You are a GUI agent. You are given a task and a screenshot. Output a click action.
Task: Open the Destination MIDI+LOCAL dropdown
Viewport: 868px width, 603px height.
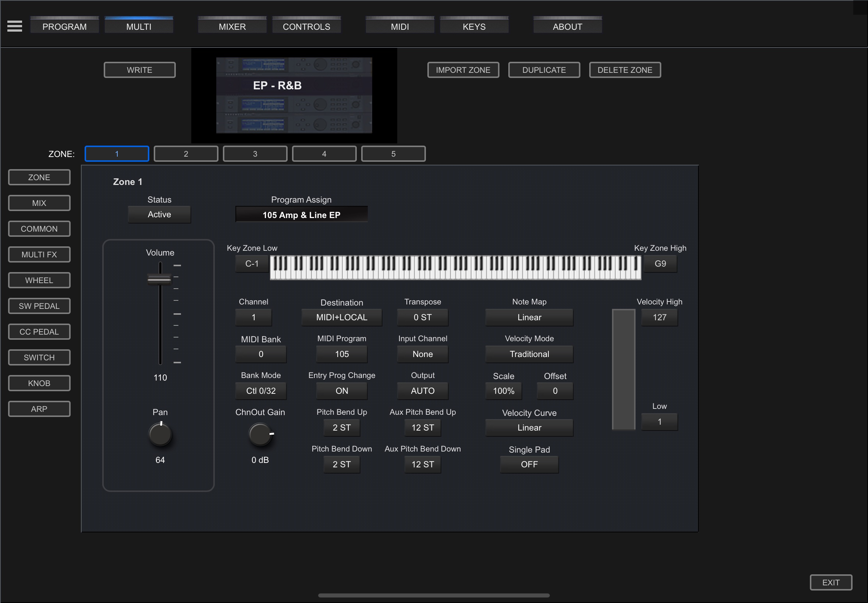pyautogui.click(x=342, y=317)
